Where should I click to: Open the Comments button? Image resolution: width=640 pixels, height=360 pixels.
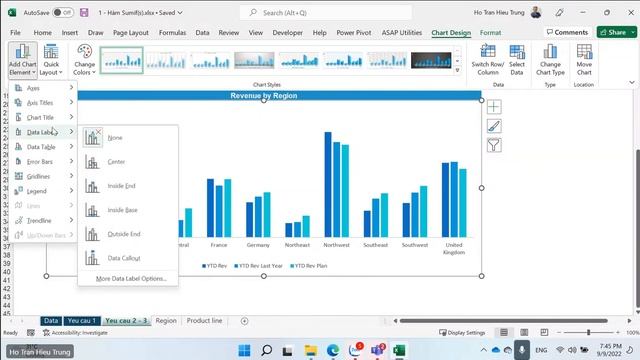pos(567,32)
